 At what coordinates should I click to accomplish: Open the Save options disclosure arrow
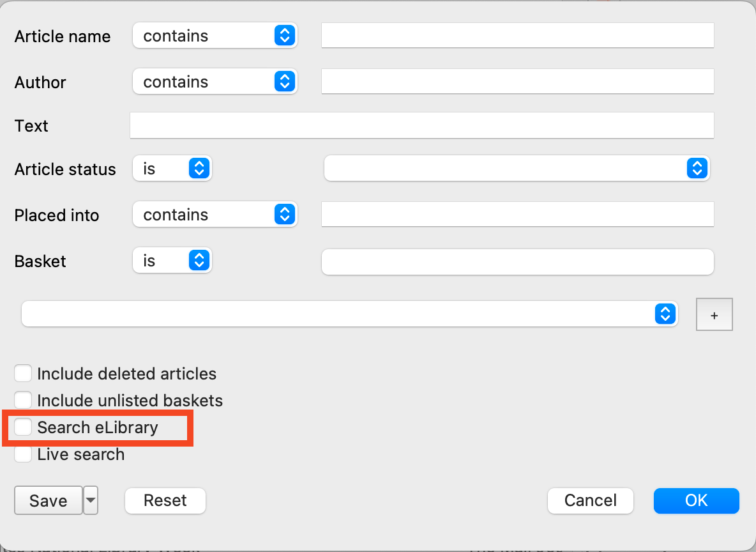point(90,501)
